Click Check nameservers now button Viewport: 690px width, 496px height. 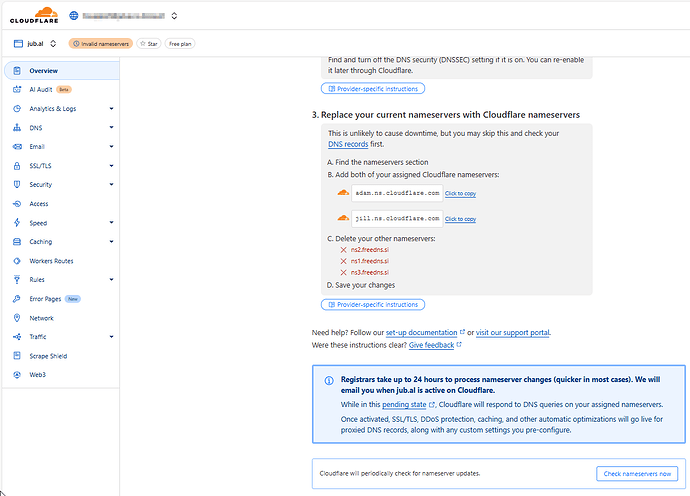(637, 474)
